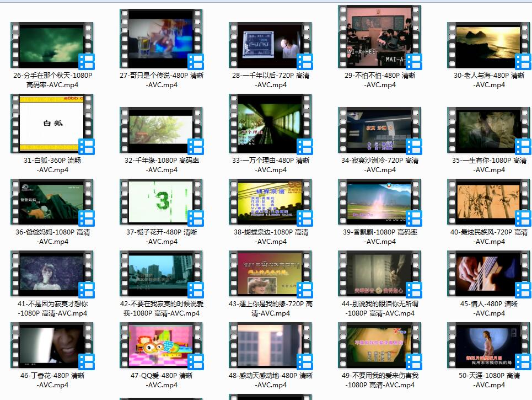
Task: Click the 35-一生有你 video file icon
Action: click(489, 130)
